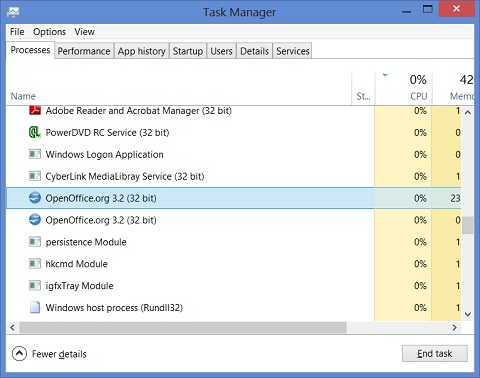The width and height of the screenshot is (480, 378).
Task: Select the persistence Module name
Action: (x=86, y=242)
